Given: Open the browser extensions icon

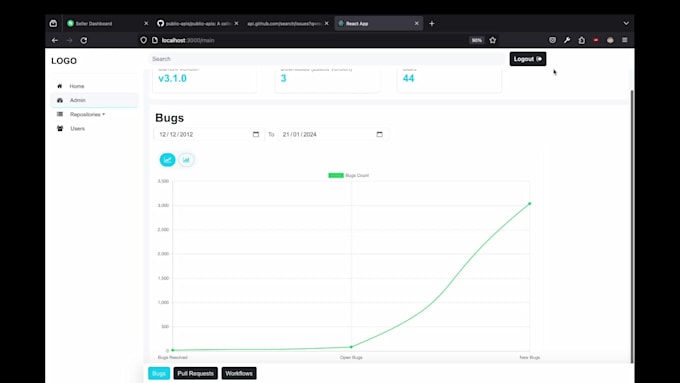Looking at the screenshot, I should (x=582, y=40).
